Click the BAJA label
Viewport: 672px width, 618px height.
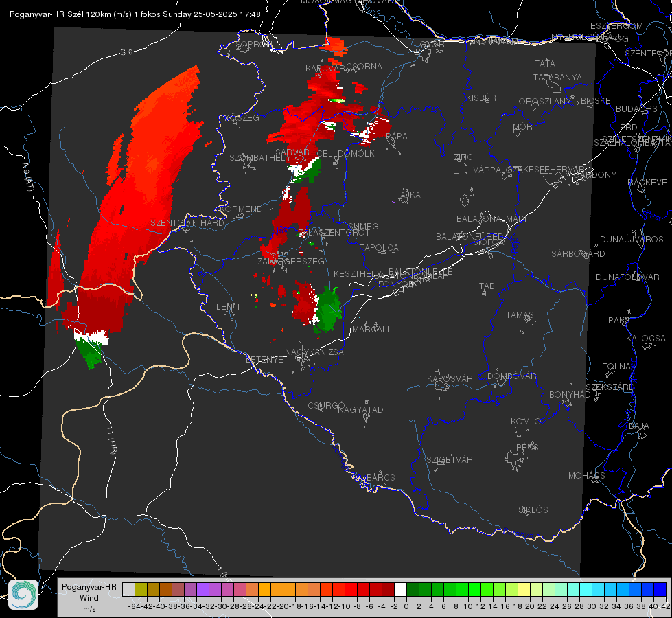click(639, 426)
